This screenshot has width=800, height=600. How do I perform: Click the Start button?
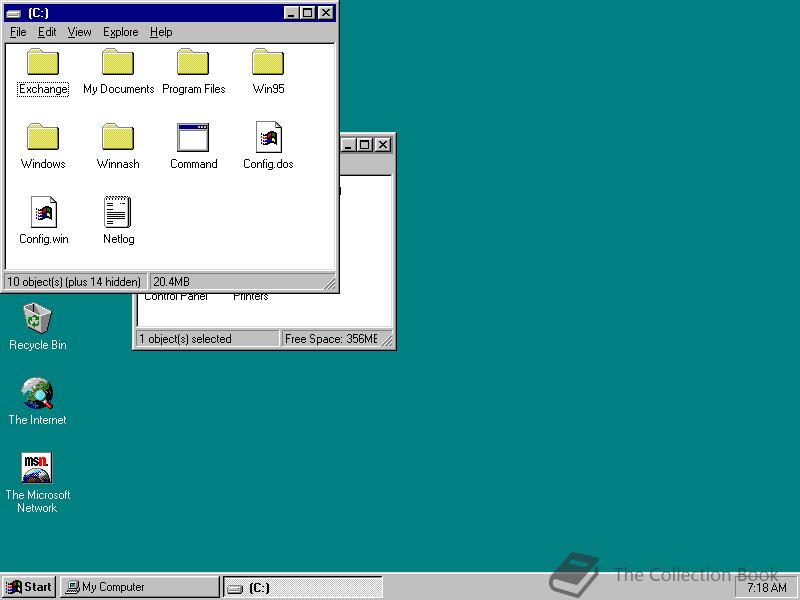(29, 587)
